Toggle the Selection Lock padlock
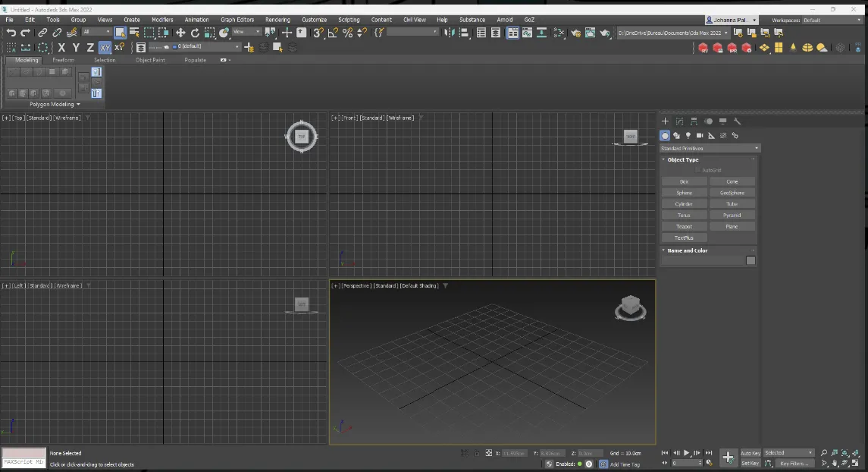868x472 pixels. (x=477, y=453)
